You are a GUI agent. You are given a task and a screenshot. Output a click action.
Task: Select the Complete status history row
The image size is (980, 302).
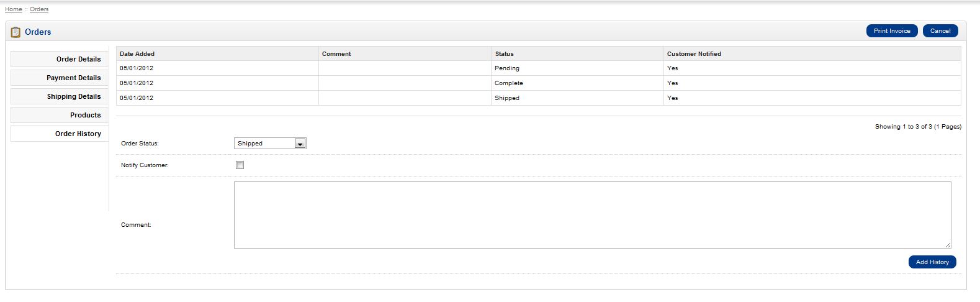coord(508,83)
